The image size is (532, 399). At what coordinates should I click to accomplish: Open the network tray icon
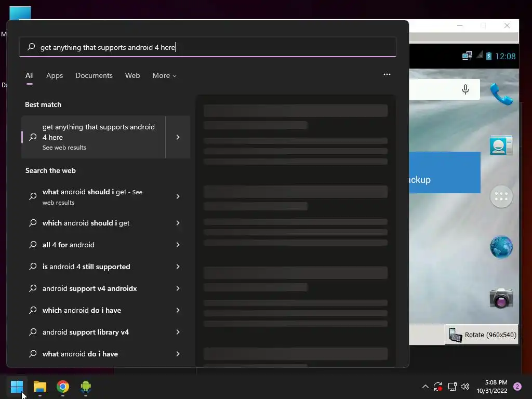click(x=452, y=387)
